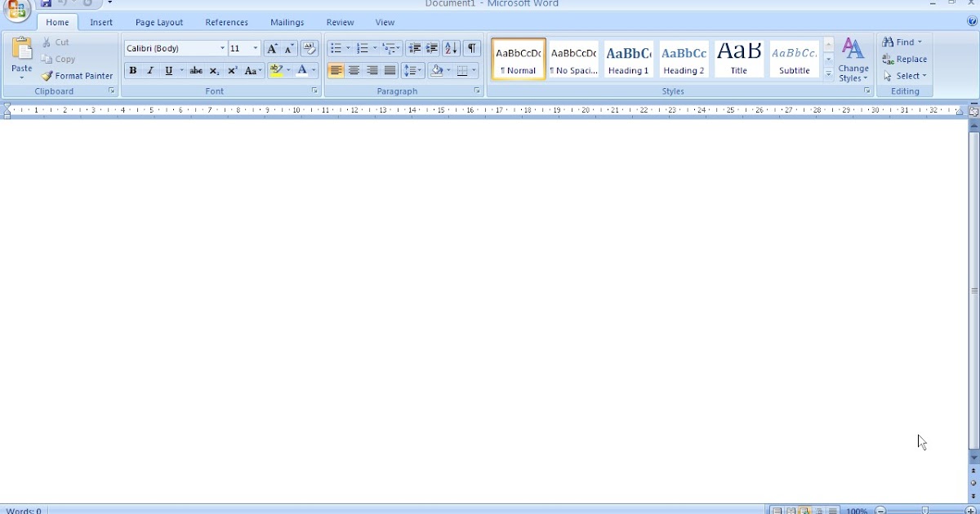
Task: Click the zoom slider handle
Action: pos(925,510)
